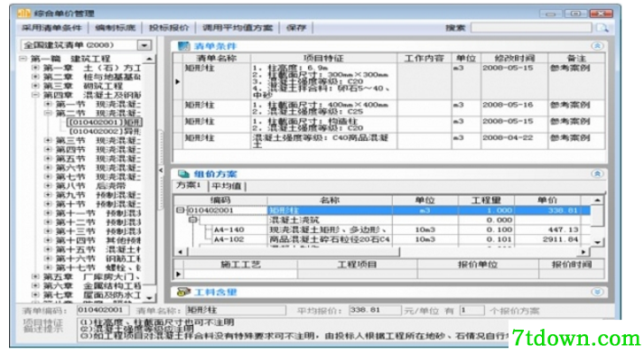Expand the 工料含量 panel with its chevron
The height and width of the screenshot is (355, 644).
pyautogui.click(x=597, y=292)
